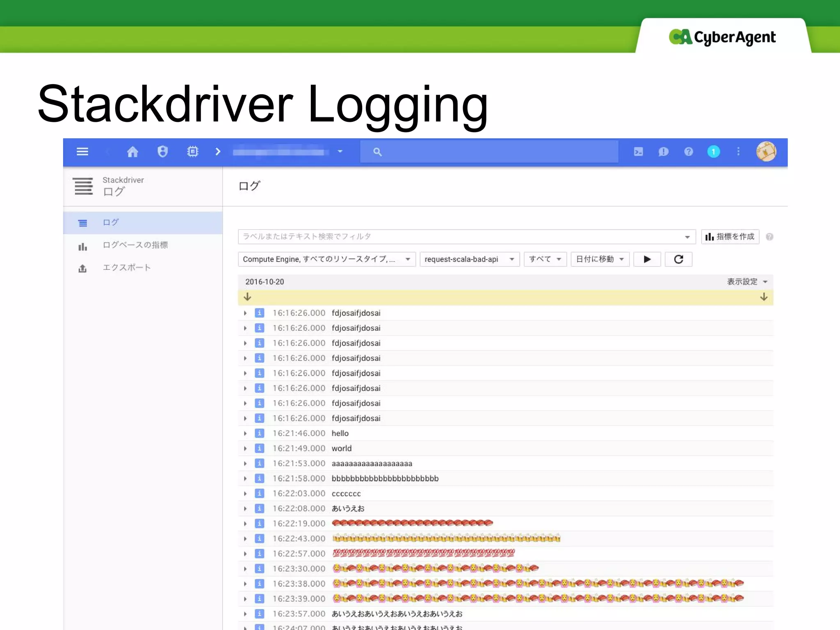840x630 pixels.
Task: Click the aaaaaaaaaaaaaaaaaa log message
Action: pos(372,464)
